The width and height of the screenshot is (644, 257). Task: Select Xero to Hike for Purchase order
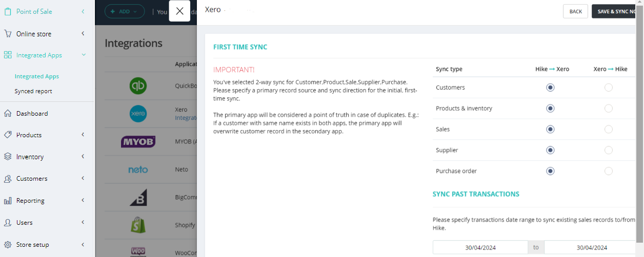pos(608,171)
